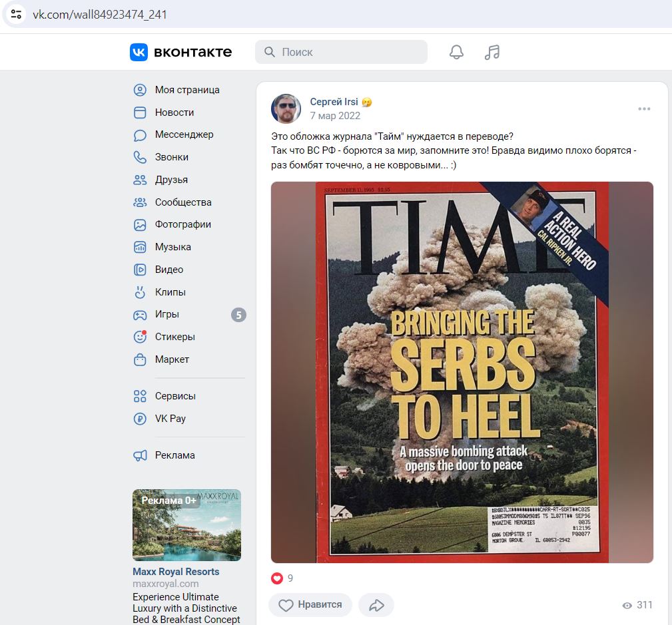Click the Звонки label in sidebar
The width and height of the screenshot is (672, 625).
coord(171,157)
